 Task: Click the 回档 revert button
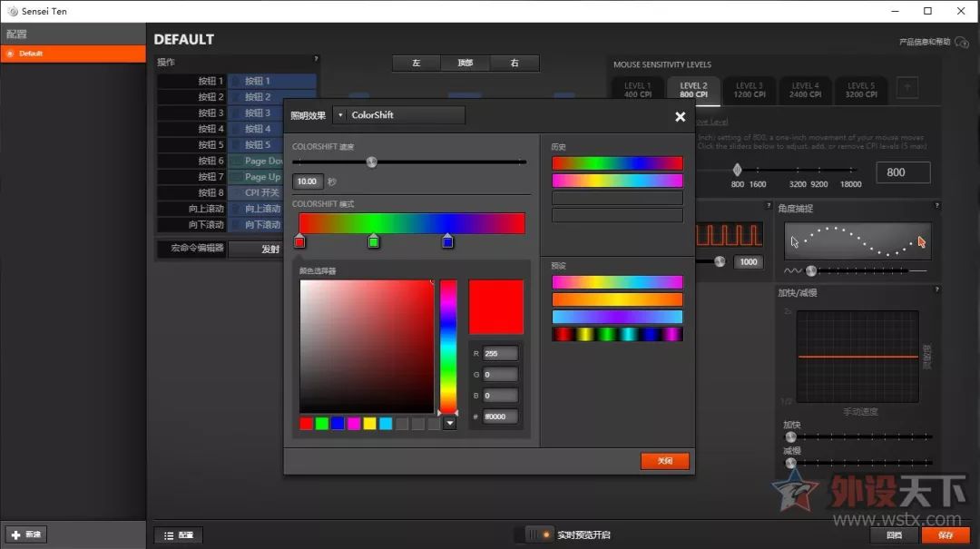point(895,534)
